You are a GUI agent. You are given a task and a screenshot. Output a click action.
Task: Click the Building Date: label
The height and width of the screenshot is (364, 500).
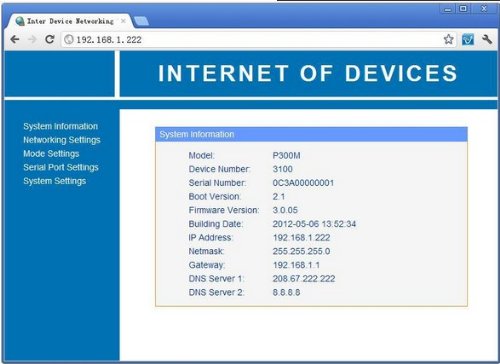click(x=216, y=224)
